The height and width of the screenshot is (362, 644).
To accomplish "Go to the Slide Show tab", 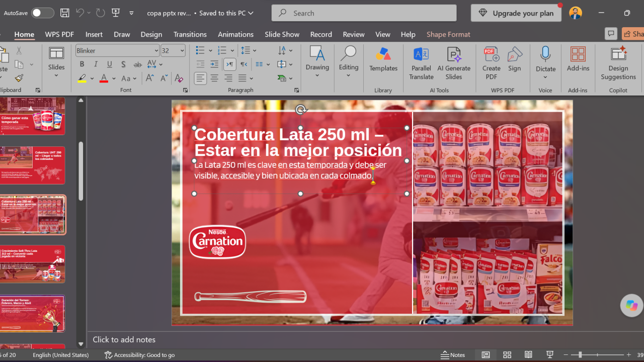I will point(282,34).
